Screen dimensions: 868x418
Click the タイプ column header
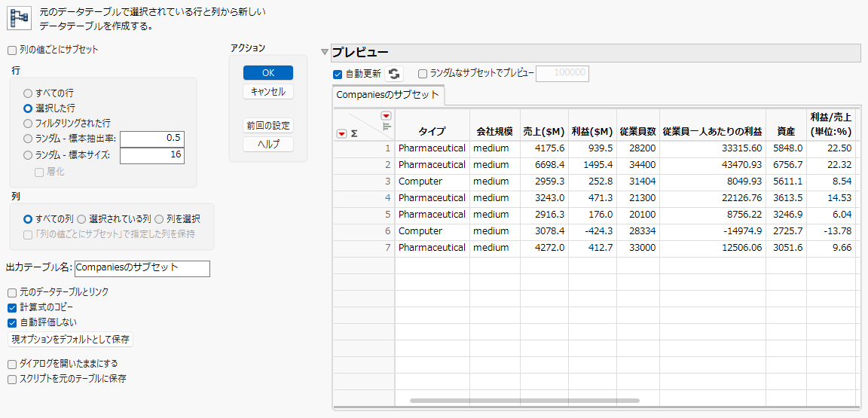432,133
